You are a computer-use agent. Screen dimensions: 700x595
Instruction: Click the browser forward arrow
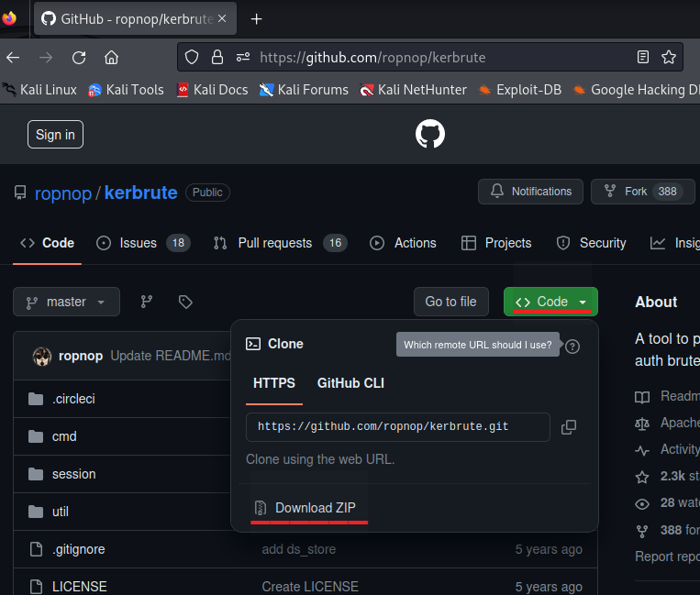[x=46, y=58]
